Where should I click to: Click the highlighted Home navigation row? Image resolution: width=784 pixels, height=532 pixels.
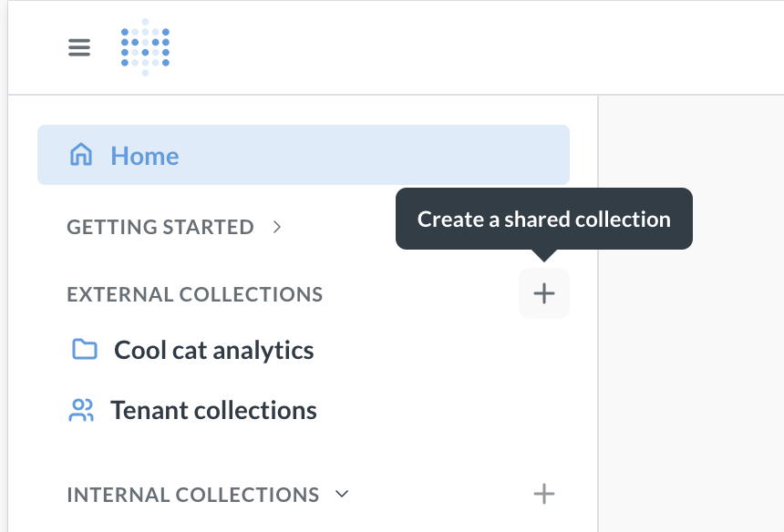(x=304, y=155)
